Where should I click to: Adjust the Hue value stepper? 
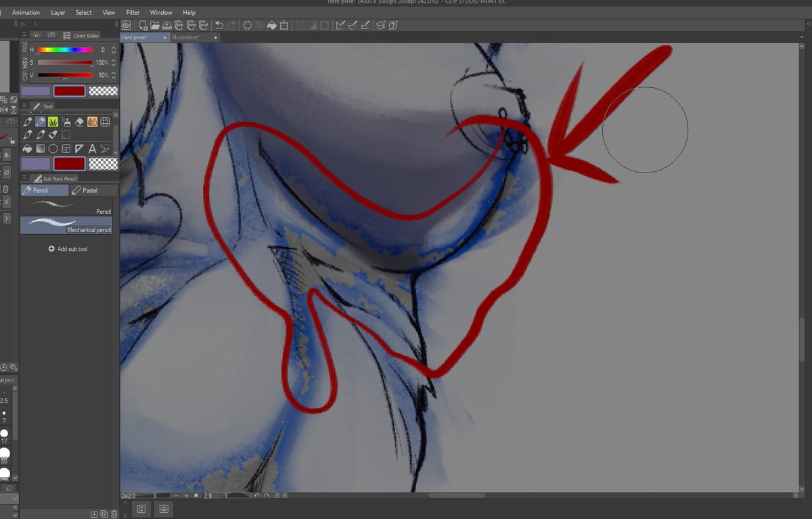pyautogui.click(x=113, y=49)
